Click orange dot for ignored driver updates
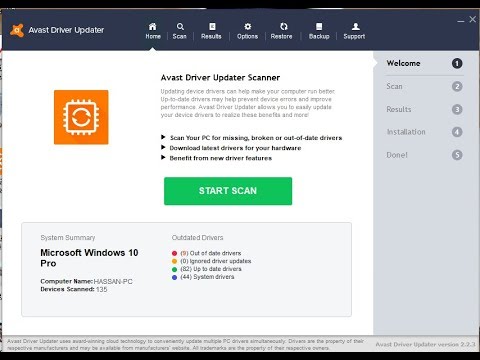Viewport: 480px width, 360px height. pos(174,261)
